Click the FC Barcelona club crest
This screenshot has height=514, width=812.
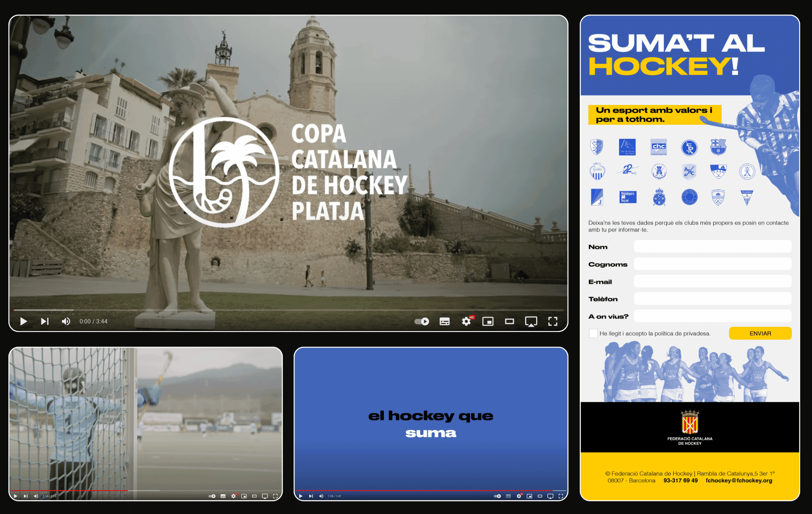tap(718, 147)
